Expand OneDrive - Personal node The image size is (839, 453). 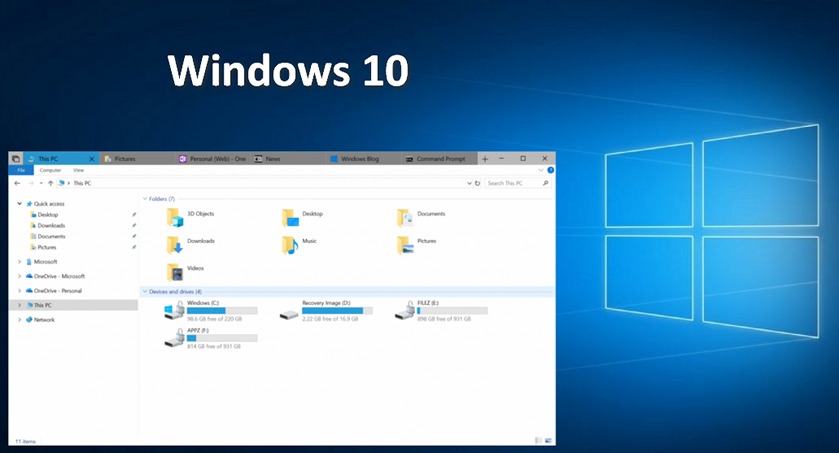click(x=19, y=290)
